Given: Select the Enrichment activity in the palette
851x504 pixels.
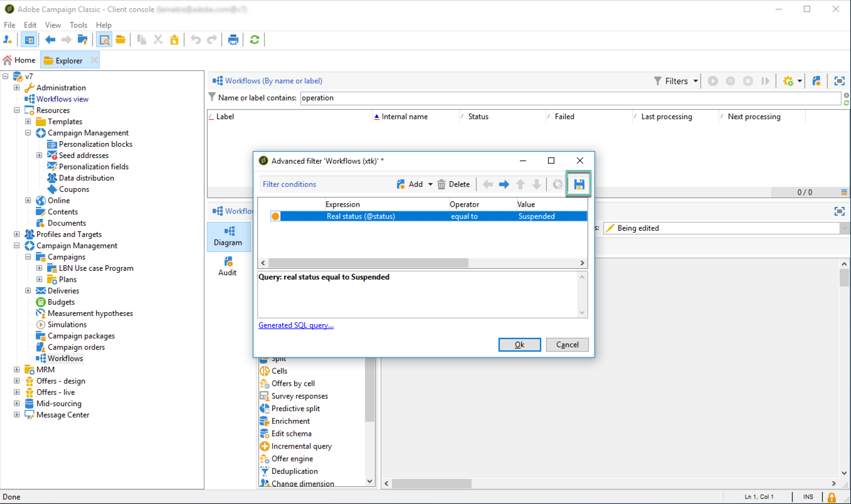Looking at the screenshot, I should pyautogui.click(x=290, y=421).
